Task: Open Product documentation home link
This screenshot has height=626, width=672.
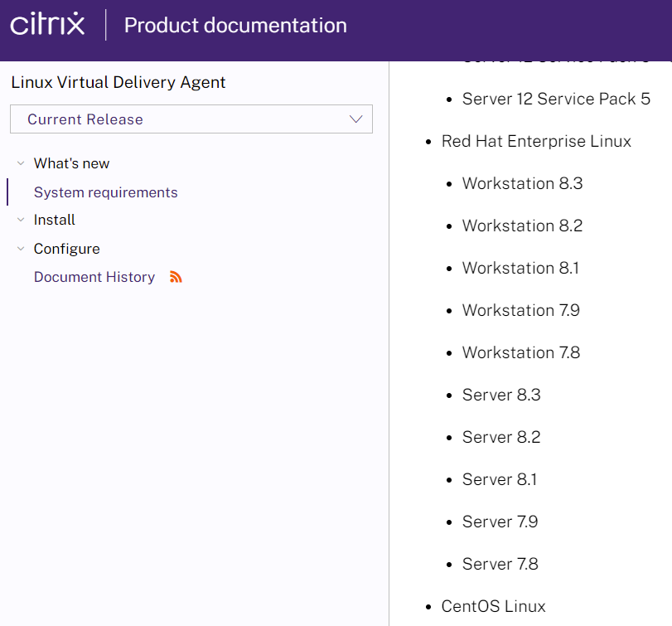Action: click(235, 26)
